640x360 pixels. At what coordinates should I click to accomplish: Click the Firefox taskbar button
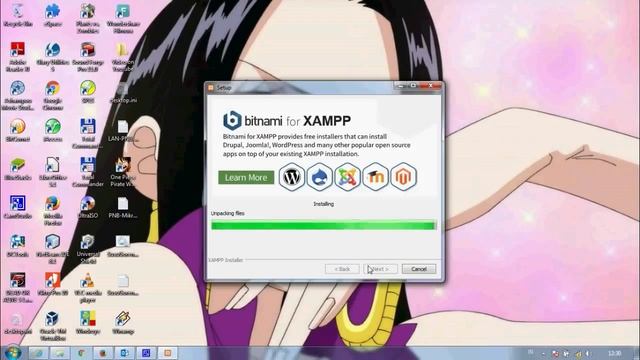coord(103,353)
